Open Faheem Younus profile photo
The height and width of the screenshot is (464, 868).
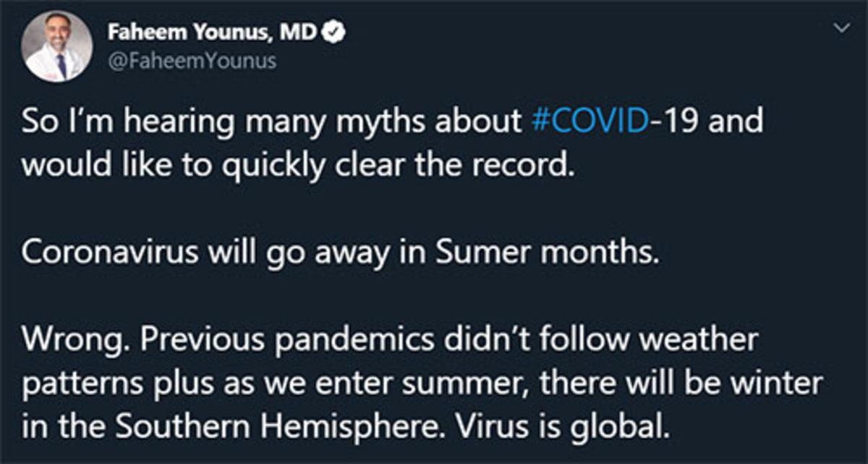pyautogui.click(x=59, y=46)
